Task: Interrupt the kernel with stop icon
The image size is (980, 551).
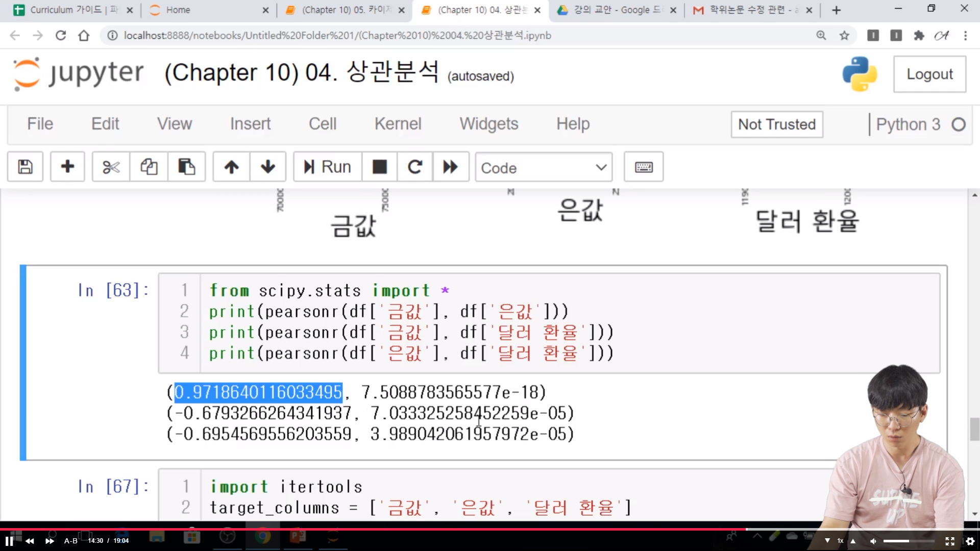Action: pyautogui.click(x=380, y=167)
